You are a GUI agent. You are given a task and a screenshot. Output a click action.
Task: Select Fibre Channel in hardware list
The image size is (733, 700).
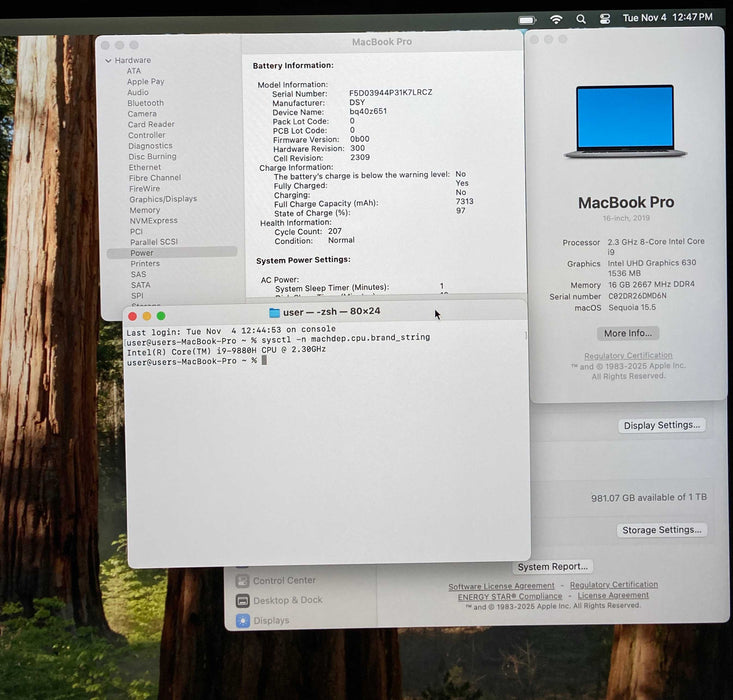pyautogui.click(x=155, y=178)
